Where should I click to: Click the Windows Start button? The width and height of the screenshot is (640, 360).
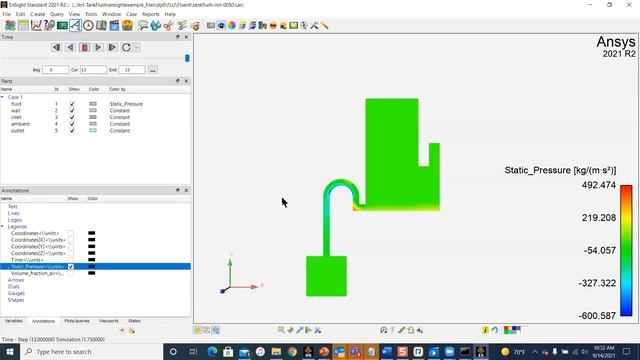[x=10, y=351]
